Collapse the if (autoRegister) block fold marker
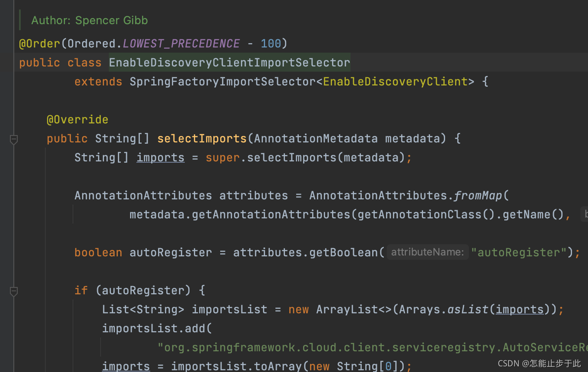 pyautogui.click(x=14, y=291)
